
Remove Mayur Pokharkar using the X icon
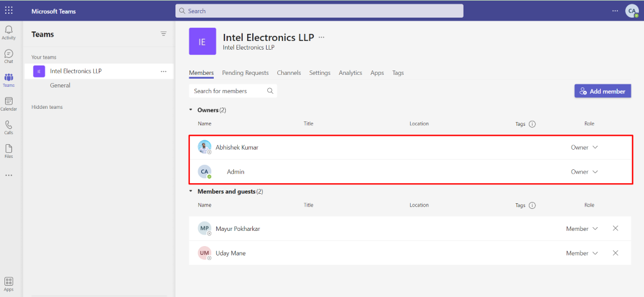click(615, 228)
